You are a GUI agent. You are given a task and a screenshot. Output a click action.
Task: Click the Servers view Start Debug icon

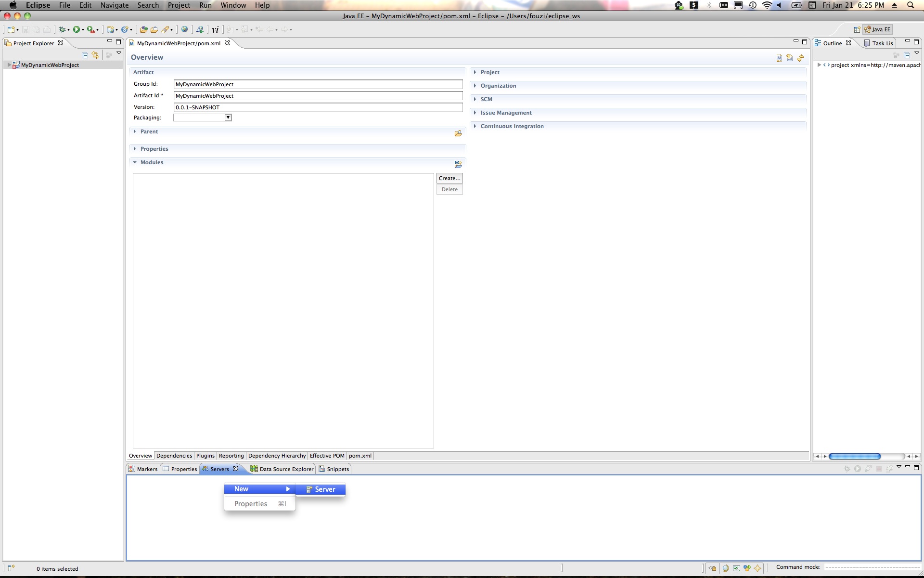847,469
